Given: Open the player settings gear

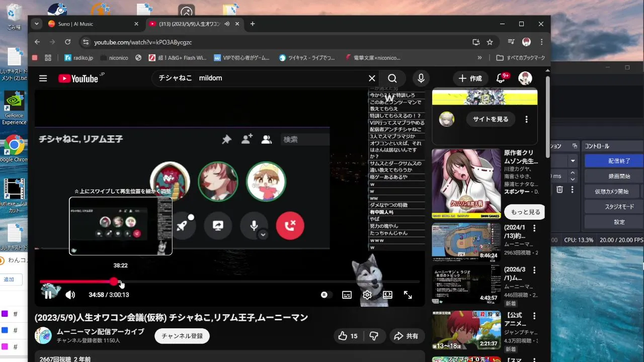Looking at the screenshot, I should coord(367,295).
